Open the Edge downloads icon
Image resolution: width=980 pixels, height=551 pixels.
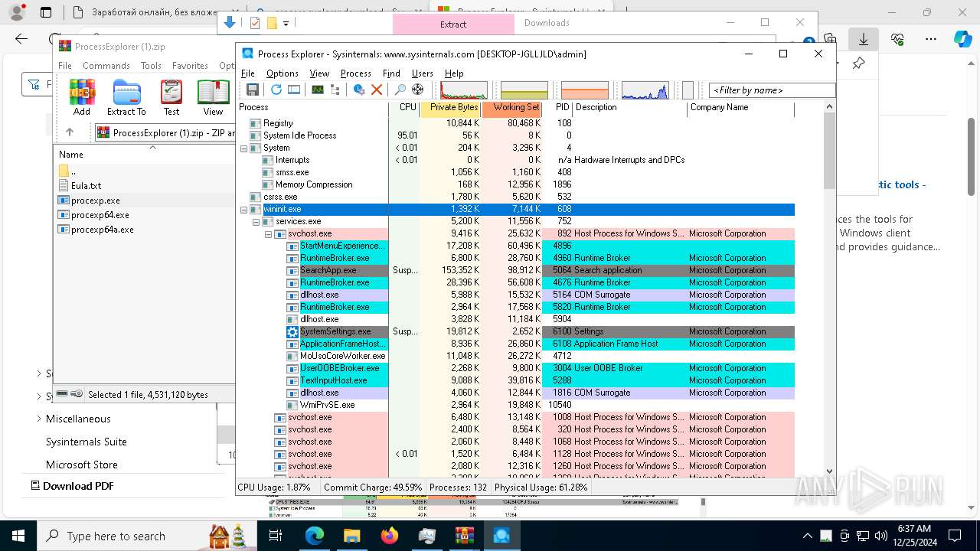(x=864, y=39)
